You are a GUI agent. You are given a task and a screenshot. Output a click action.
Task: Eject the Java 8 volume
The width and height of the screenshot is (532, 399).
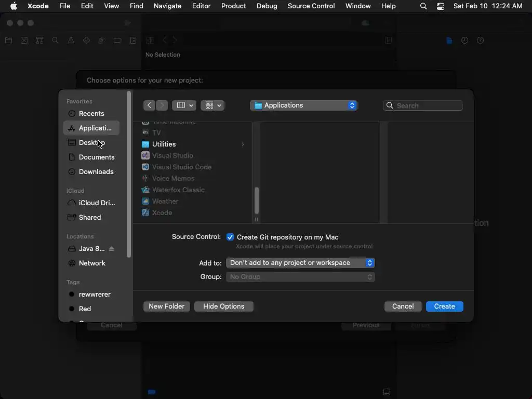tap(112, 249)
